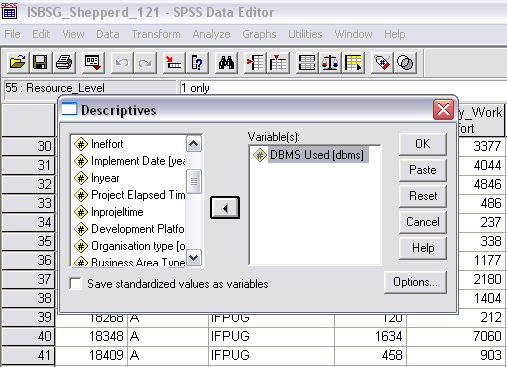The height and width of the screenshot is (367, 507).
Task: Click cell value 18348 in row 40
Action: [92, 336]
